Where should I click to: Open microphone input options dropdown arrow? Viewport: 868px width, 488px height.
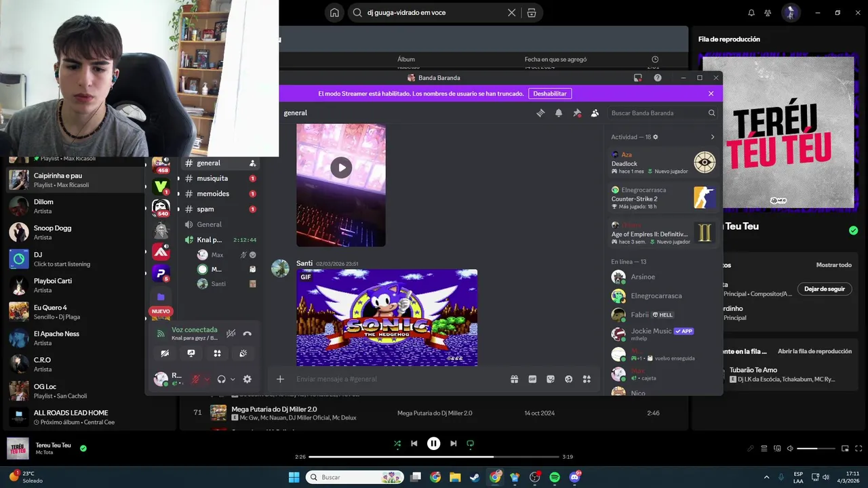click(207, 380)
